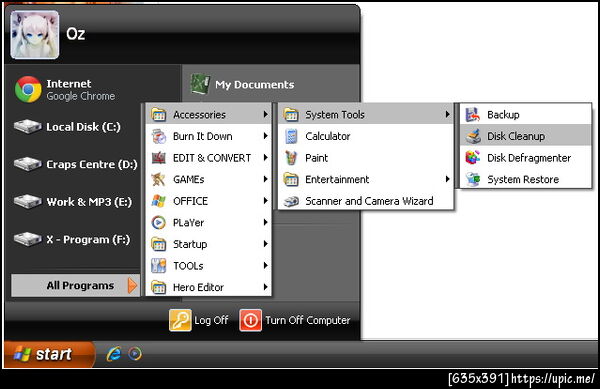The height and width of the screenshot is (389, 600).
Task: Expand the Burn It Down submenu arrow
Action: click(x=265, y=136)
